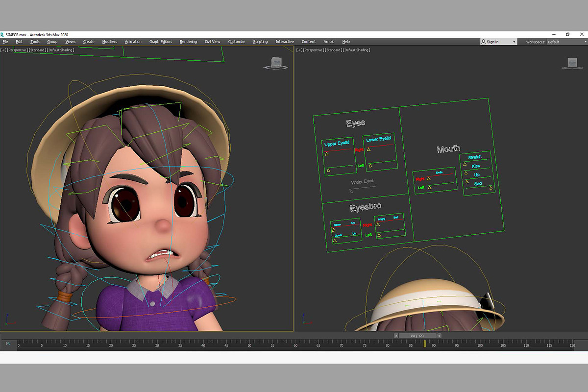Open right viewport Perspective view menu
Viewport: 588px width, 392px height.
click(x=313, y=50)
